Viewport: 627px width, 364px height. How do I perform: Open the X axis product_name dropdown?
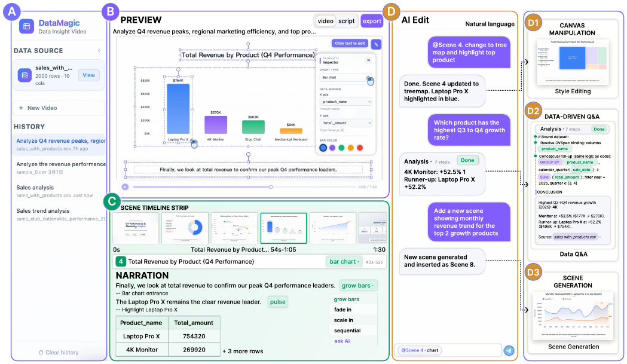tap(346, 102)
